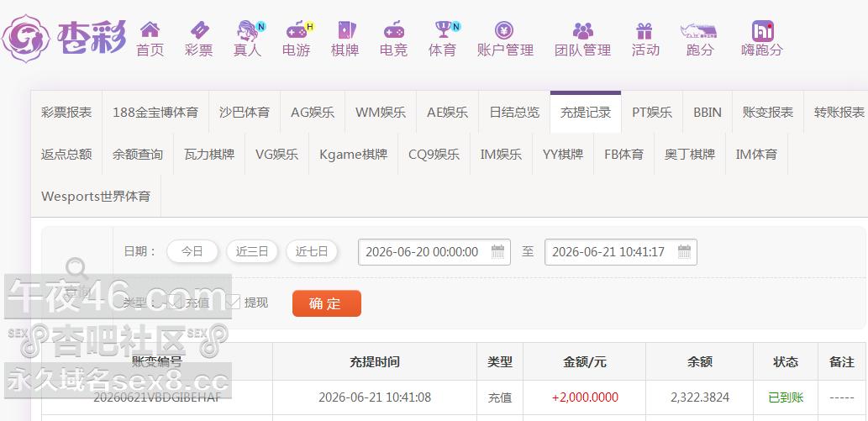Click the 杏彩 site logo
868x421 pixels.
coord(64,38)
